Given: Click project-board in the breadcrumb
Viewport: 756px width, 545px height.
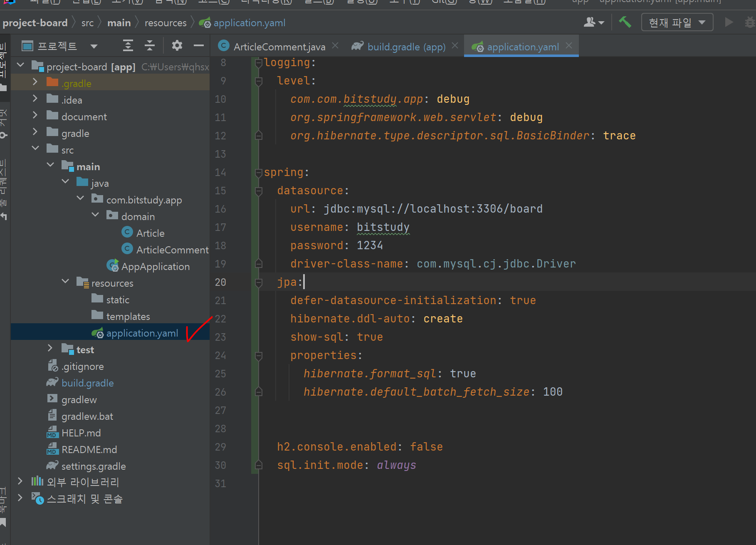Looking at the screenshot, I should click(35, 23).
